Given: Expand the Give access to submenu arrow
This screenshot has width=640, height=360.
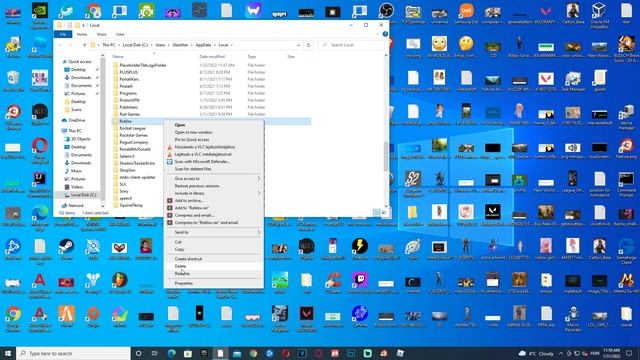Looking at the screenshot, I should (259, 178).
